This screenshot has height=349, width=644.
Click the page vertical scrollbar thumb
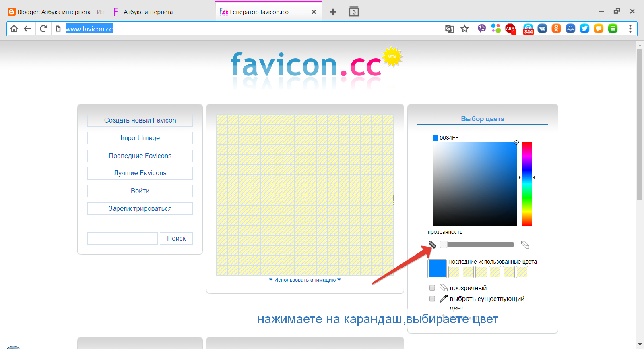point(640,124)
